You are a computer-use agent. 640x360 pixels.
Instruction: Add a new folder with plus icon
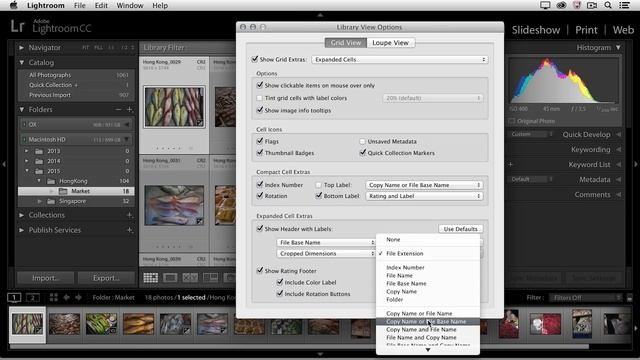129,109
